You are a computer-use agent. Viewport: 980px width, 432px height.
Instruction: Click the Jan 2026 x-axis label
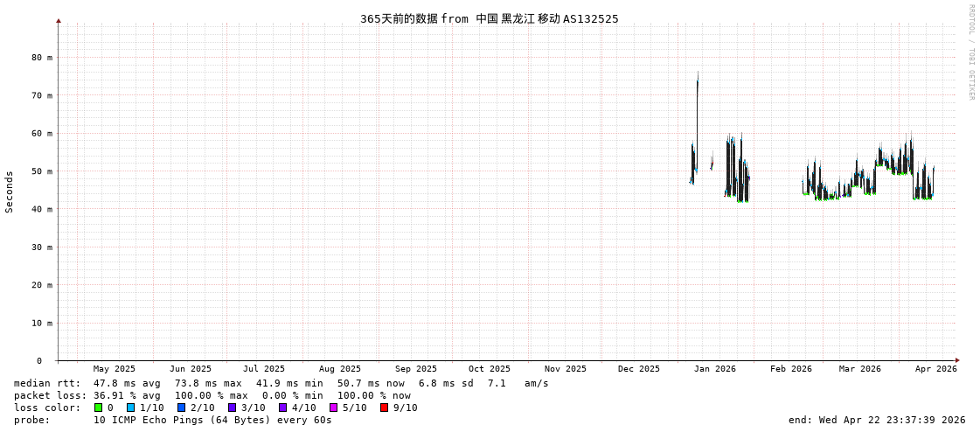pos(714,369)
